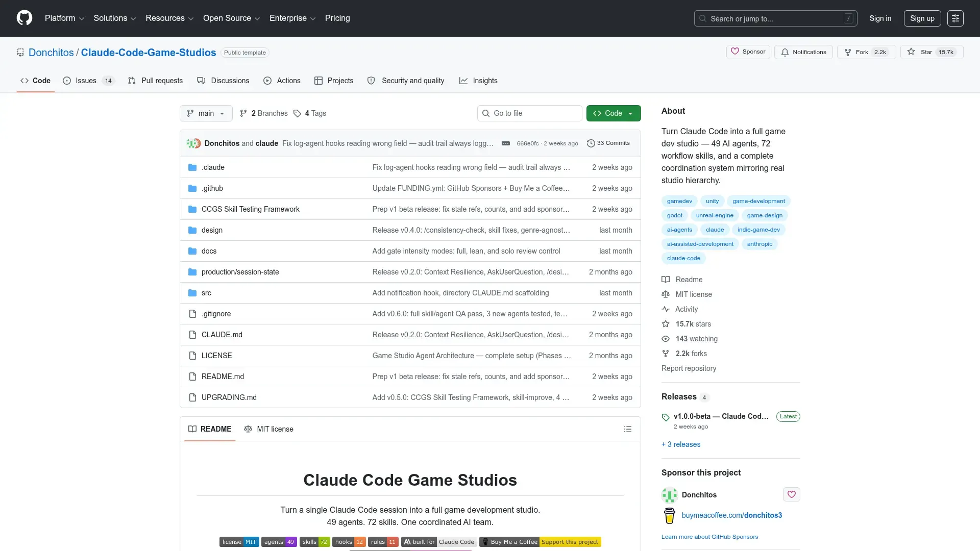Click the 4 Tags icon link

[x=310, y=113]
